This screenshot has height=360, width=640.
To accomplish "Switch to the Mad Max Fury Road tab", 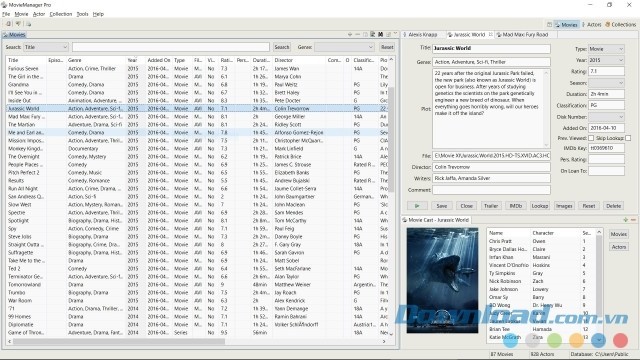I will tap(525, 35).
